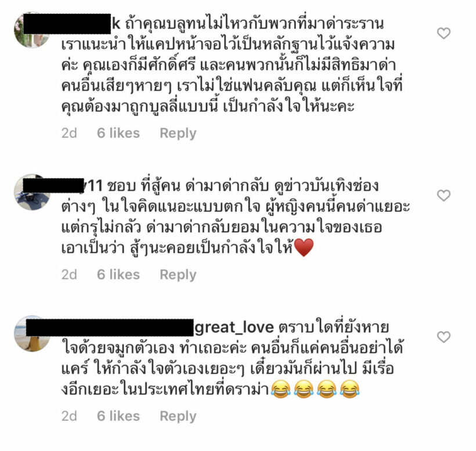Like the comment from username ending 11
476x451 pixels.
point(443,196)
